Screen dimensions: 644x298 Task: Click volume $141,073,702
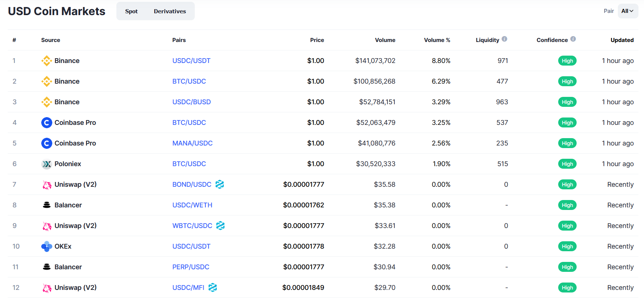[375, 61]
